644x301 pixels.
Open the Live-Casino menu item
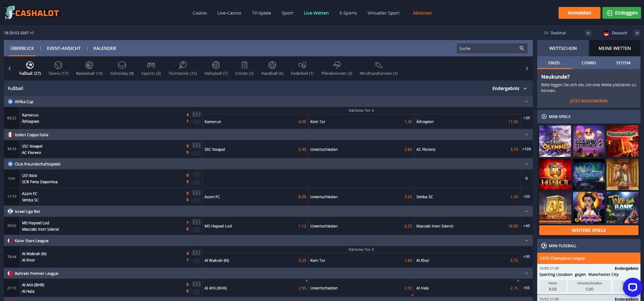[x=229, y=13]
